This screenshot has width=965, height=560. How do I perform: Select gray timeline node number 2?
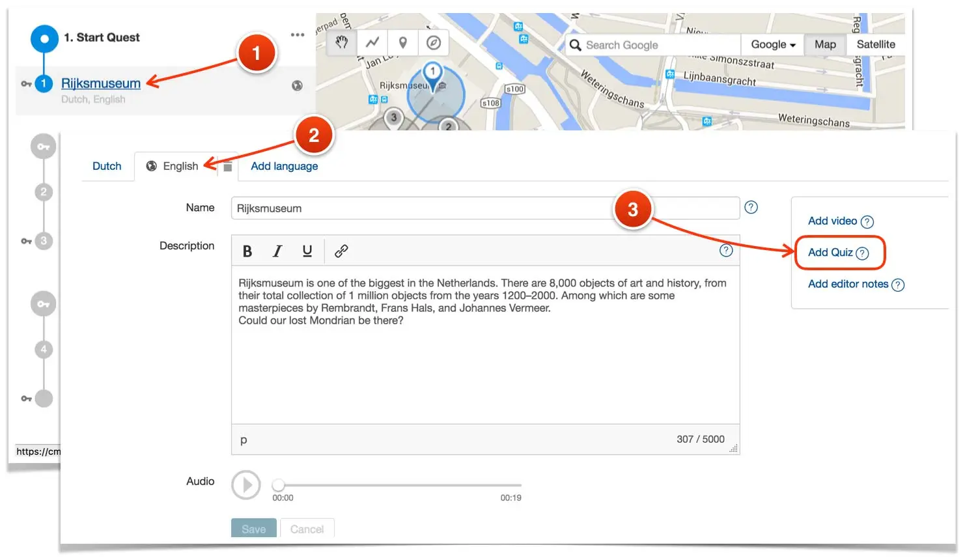click(44, 192)
